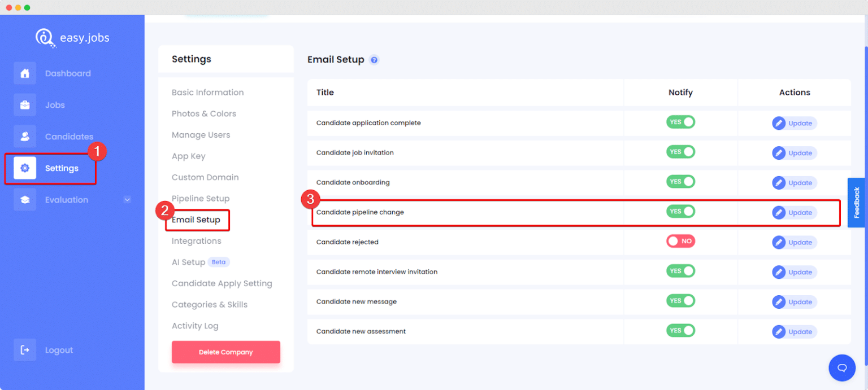Disable notifications for Candidate application complete
868x390 pixels.
click(680, 122)
